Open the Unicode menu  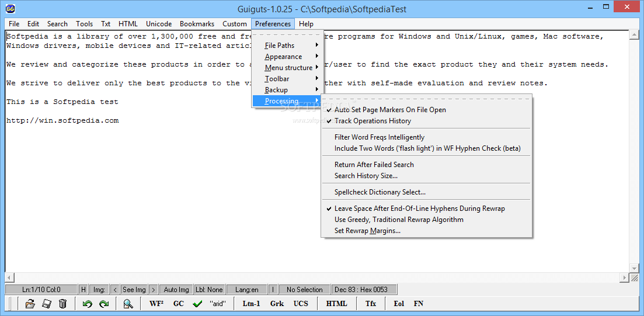[x=159, y=24]
